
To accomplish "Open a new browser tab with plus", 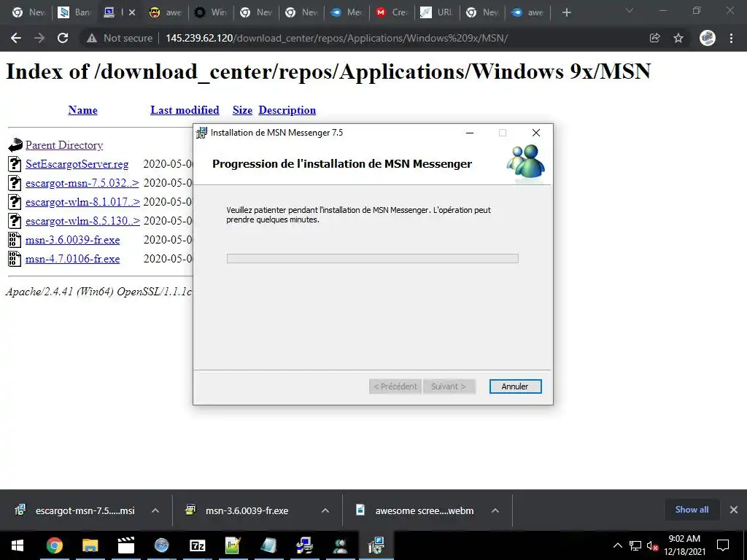I will pyautogui.click(x=566, y=13).
